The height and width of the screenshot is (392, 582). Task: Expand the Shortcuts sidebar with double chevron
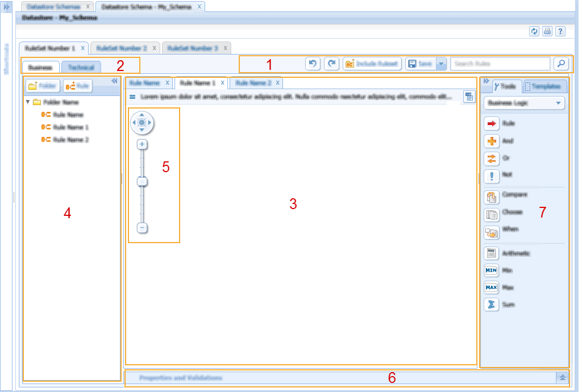tap(6, 7)
